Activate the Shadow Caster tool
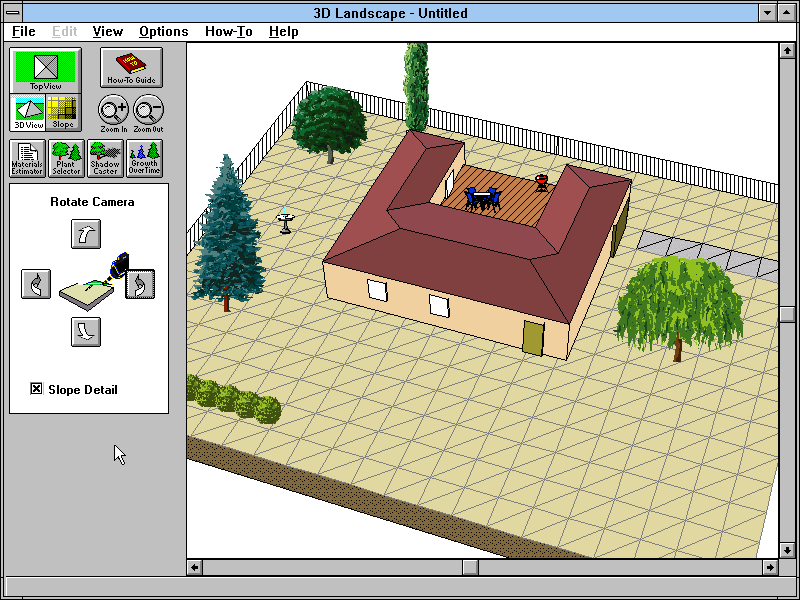 click(x=105, y=158)
